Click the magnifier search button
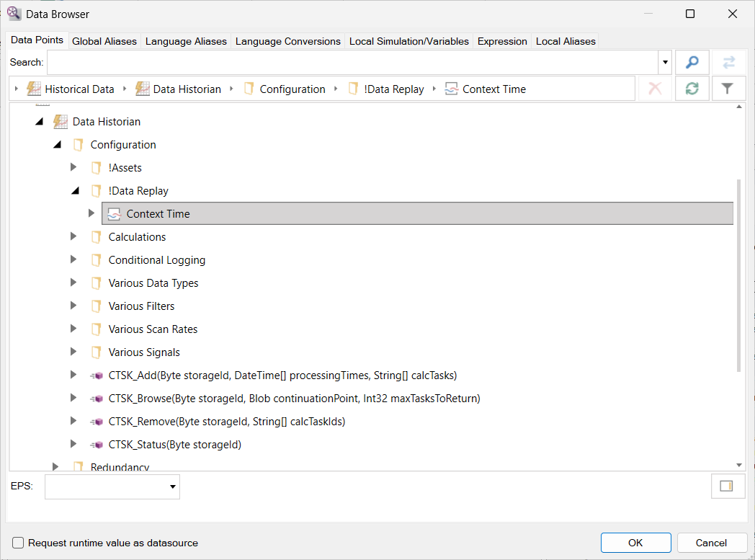755x560 pixels. 692,63
